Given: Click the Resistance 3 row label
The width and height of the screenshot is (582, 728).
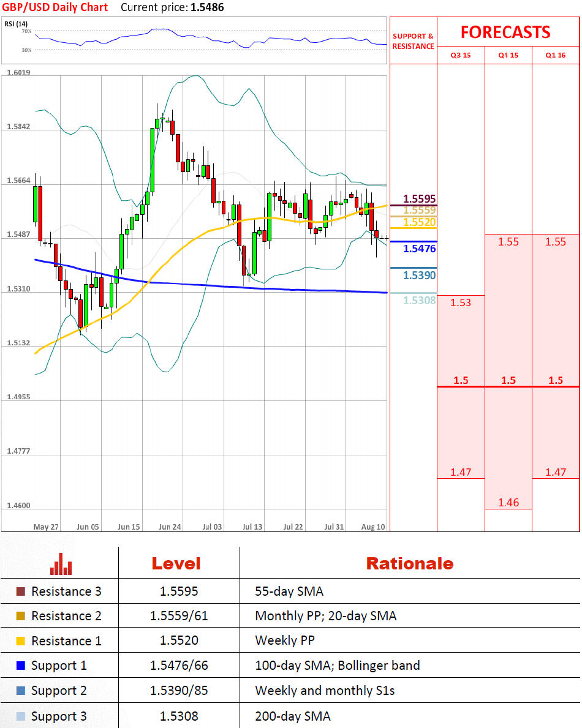Looking at the screenshot, I should pyautogui.click(x=66, y=591).
